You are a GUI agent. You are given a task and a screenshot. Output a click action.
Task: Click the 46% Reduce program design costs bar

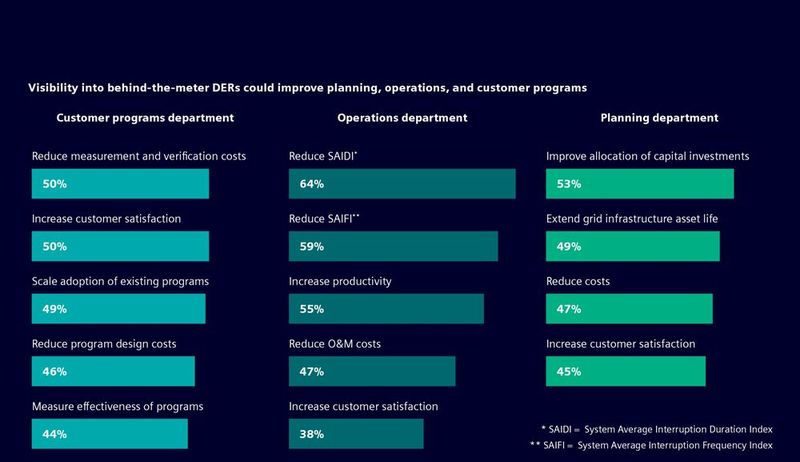coord(113,371)
